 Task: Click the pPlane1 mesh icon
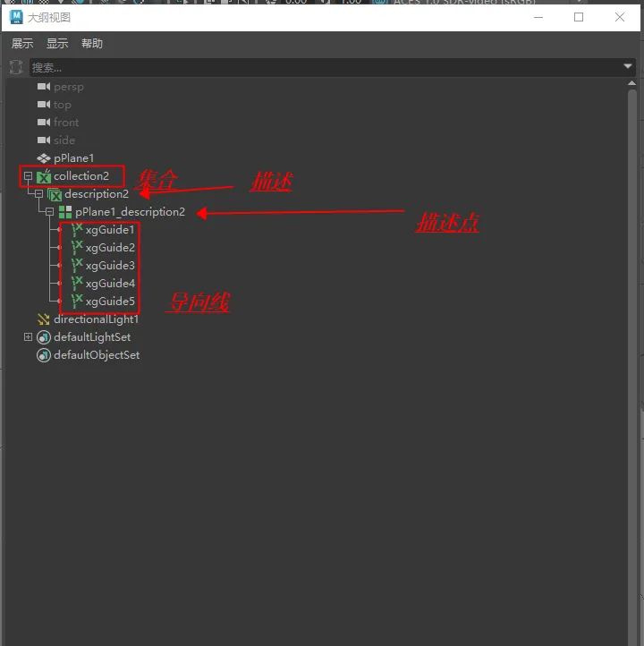click(44, 158)
